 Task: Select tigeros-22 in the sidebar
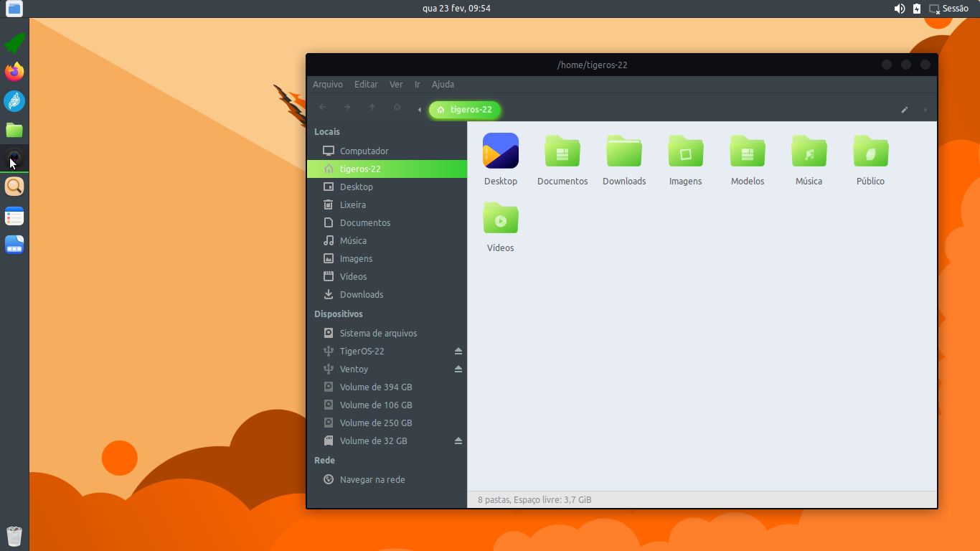(x=387, y=169)
